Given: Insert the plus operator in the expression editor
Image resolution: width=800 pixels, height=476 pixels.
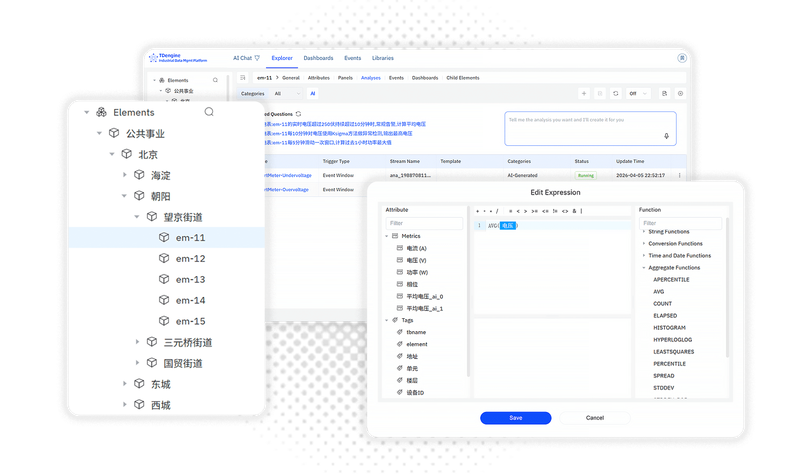Looking at the screenshot, I should point(478,211).
